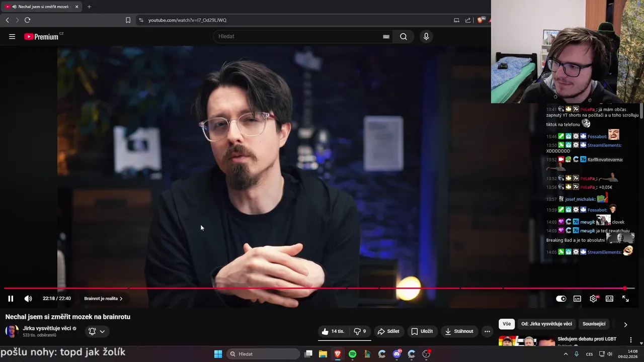The width and height of the screenshot is (644, 362).
Task: Open notification bell dropdown for channel
Action: (97, 331)
